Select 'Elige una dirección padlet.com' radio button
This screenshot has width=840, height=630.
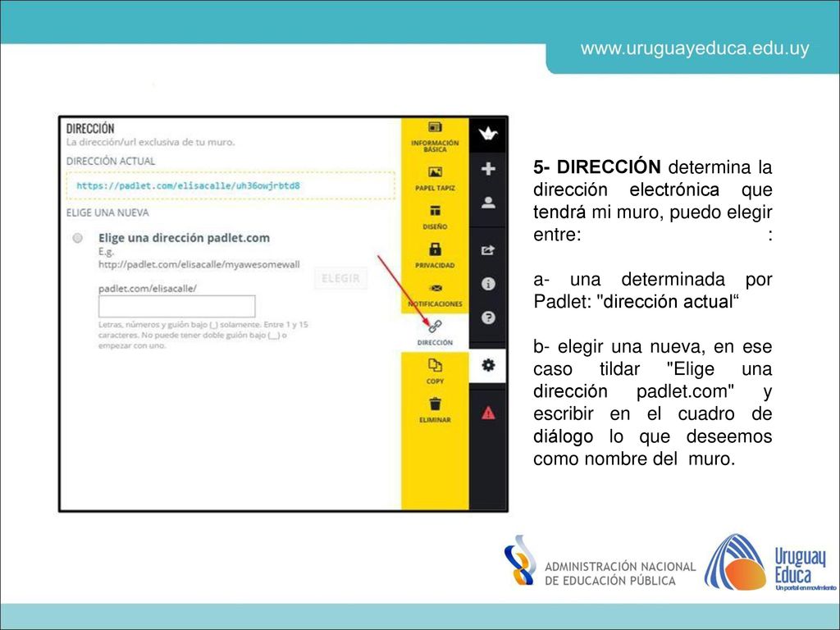pos(78,238)
